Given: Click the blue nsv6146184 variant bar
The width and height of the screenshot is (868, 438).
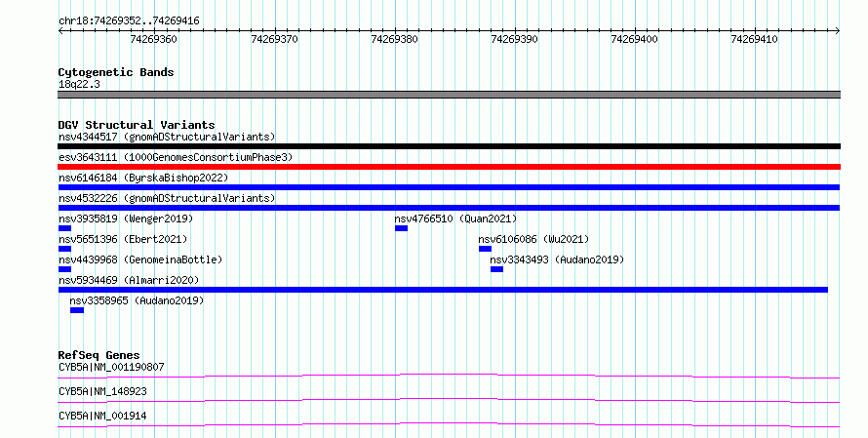Looking at the screenshot, I should 449,187.
